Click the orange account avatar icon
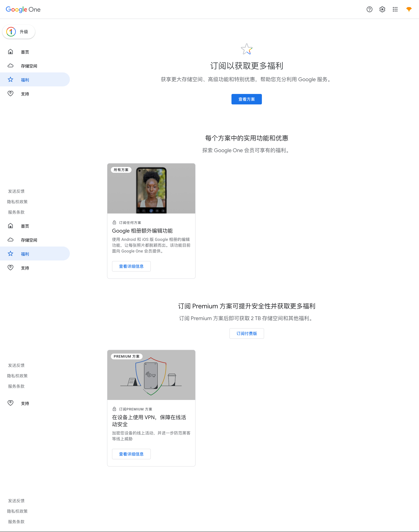This screenshot has width=419, height=532. (x=409, y=9)
